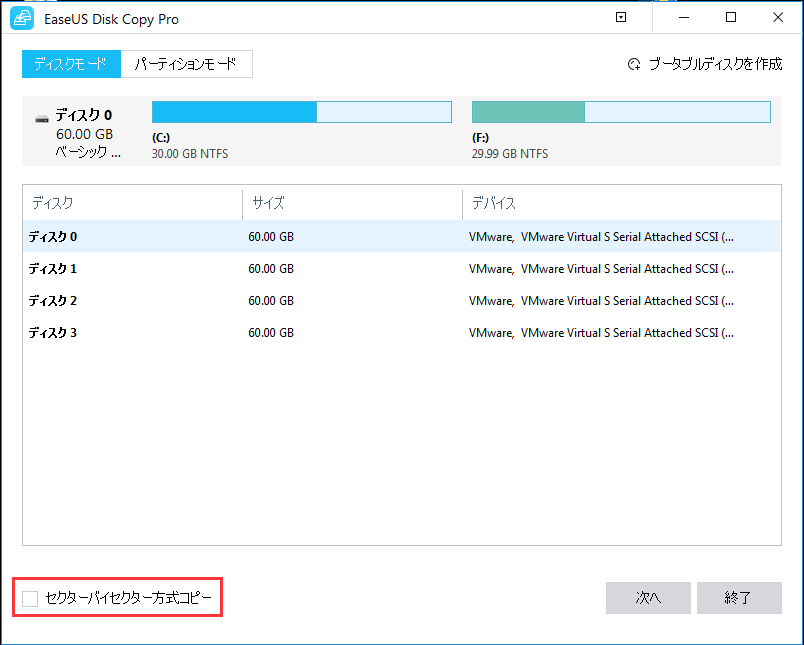
Task: Select the C: partition usage bar
Action: tap(301, 111)
